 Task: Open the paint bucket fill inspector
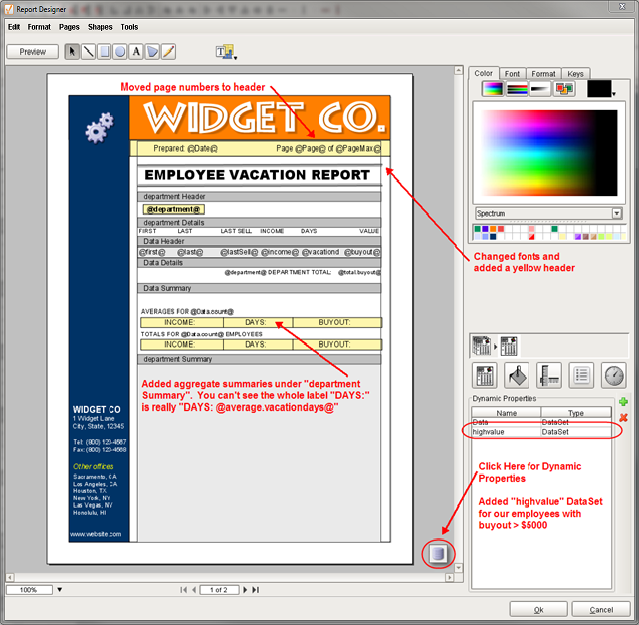(x=517, y=375)
